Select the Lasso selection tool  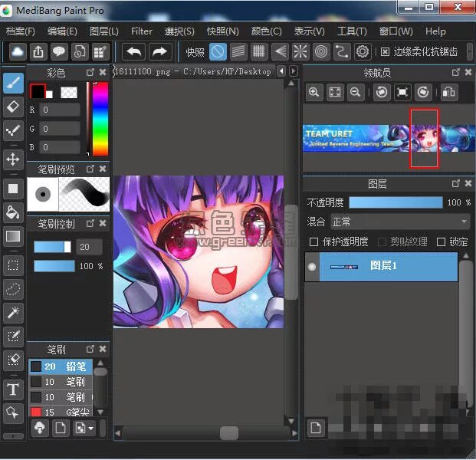[x=13, y=289]
